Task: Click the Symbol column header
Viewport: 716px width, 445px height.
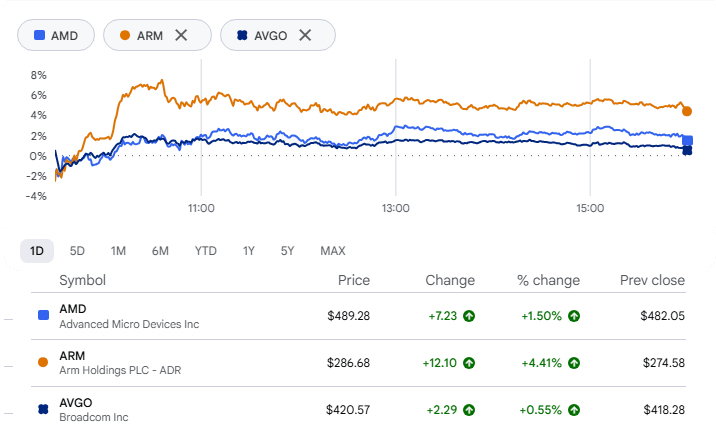Action: point(83,280)
